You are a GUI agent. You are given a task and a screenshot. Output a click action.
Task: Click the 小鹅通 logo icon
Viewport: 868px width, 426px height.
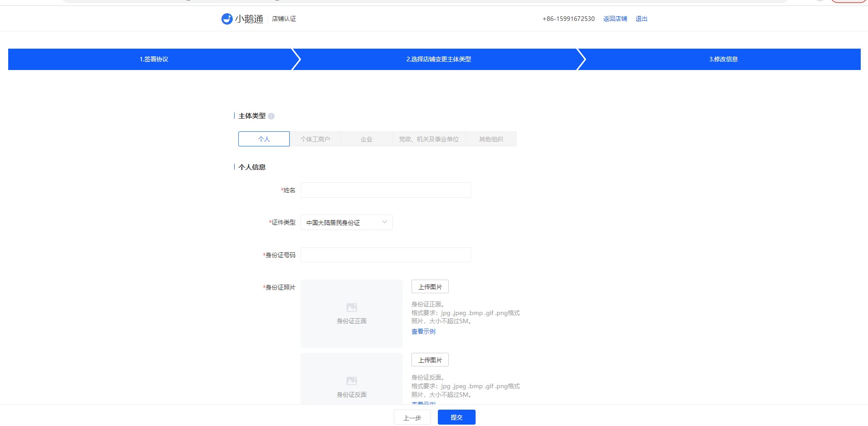pyautogui.click(x=227, y=19)
